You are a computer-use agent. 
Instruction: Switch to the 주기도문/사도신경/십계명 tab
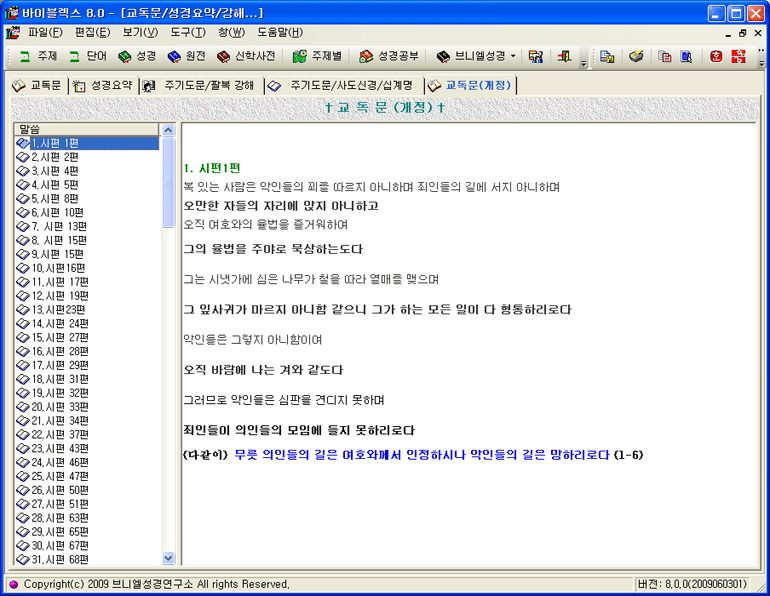(x=345, y=85)
